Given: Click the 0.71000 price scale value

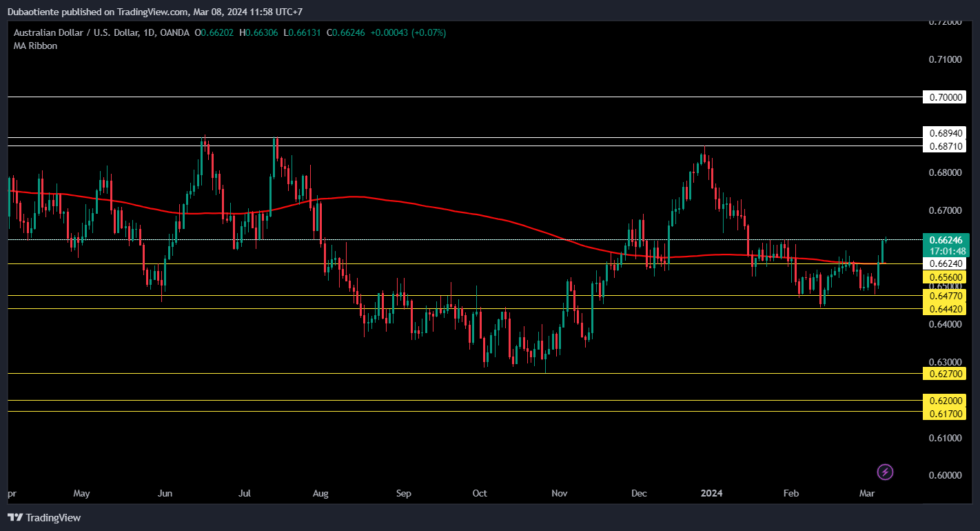Looking at the screenshot, I should click(945, 59).
